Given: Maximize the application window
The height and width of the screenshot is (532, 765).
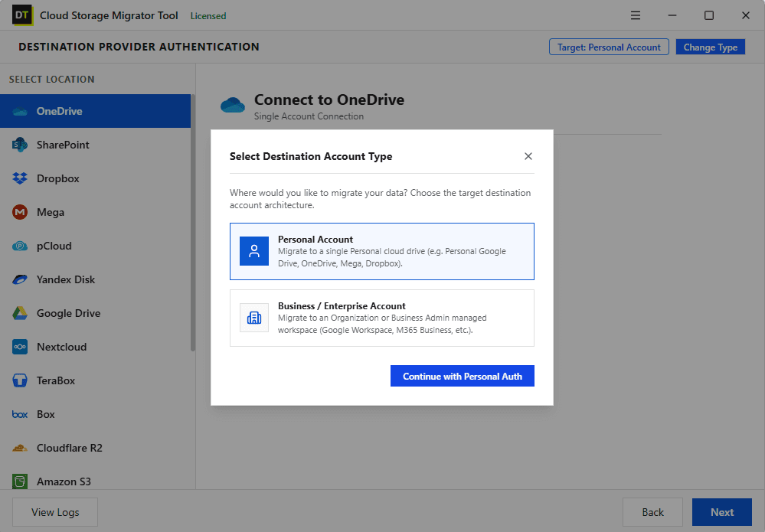Looking at the screenshot, I should pos(709,15).
